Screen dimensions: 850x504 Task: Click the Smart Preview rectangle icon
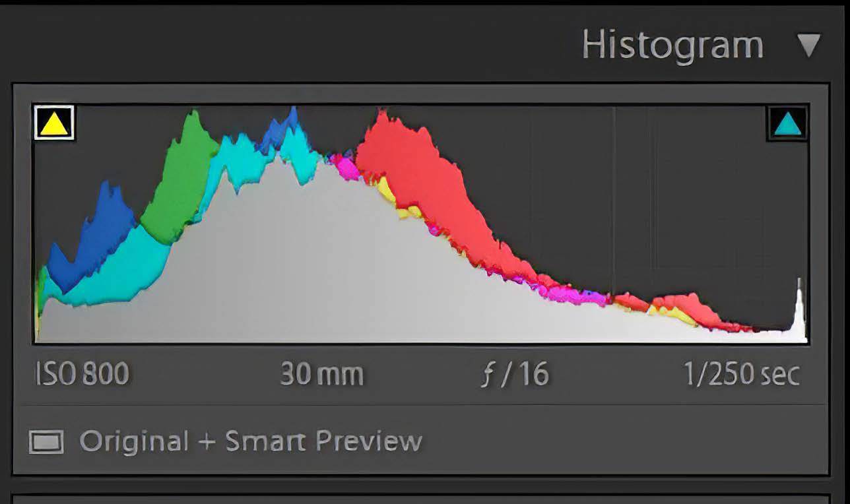coord(46,441)
